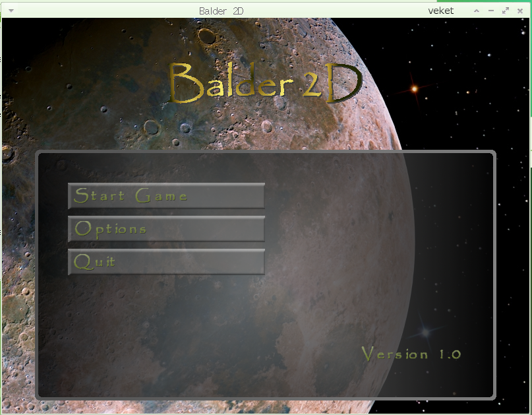
Task: Select Quit to exit the game
Action: 166,261
